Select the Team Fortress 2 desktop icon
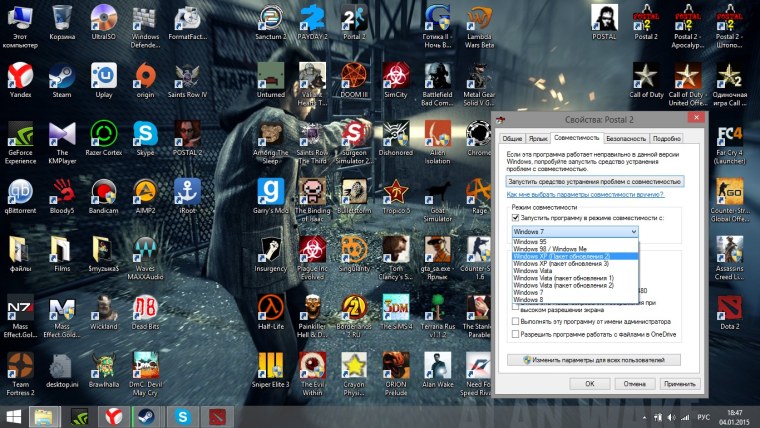This screenshot has width=760, height=428. pos(20,365)
